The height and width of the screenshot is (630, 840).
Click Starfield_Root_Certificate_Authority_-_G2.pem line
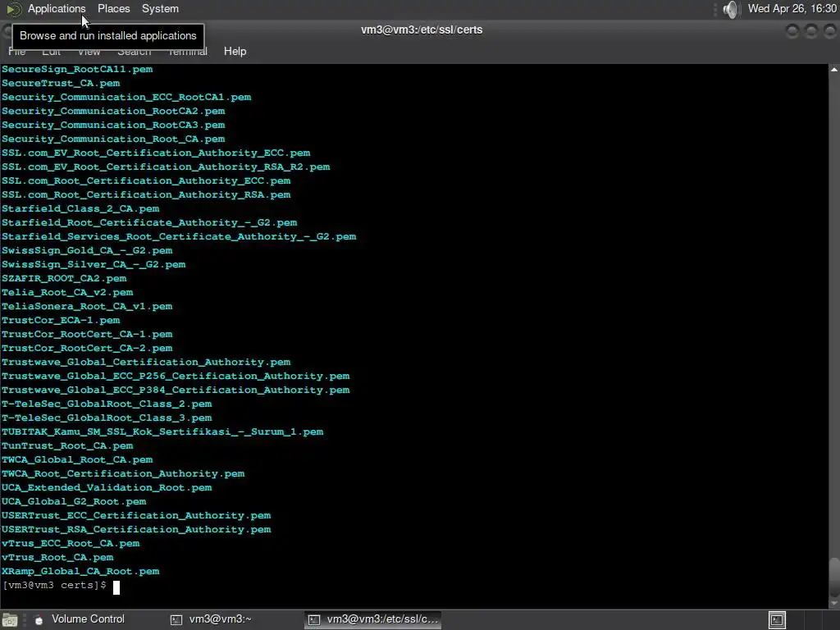coord(149,222)
